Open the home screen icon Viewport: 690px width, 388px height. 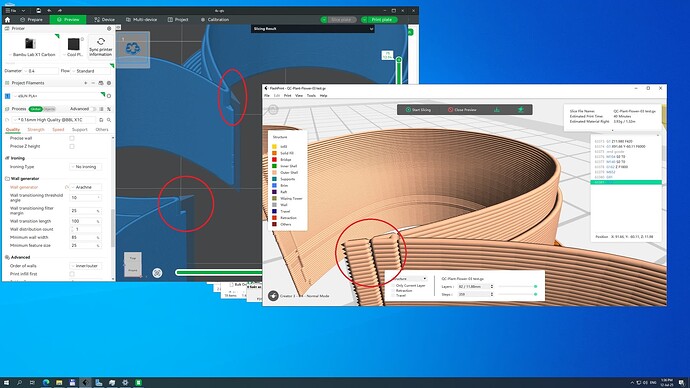pyautogui.click(x=7, y=20)
